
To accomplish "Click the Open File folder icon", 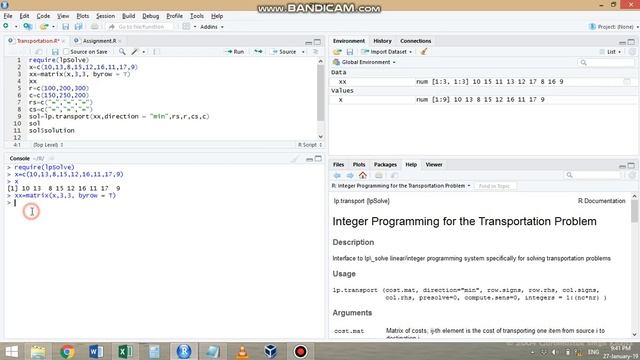I will click(44, 27).
